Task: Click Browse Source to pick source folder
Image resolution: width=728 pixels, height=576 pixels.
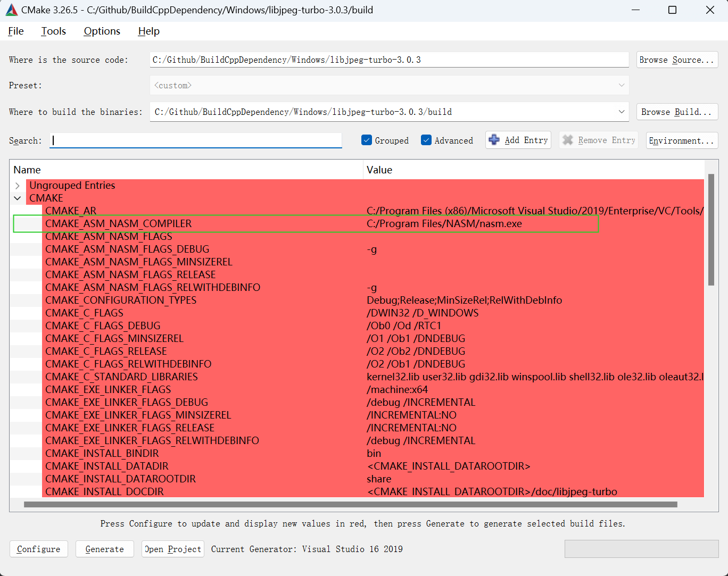Action: (x=677, y=60)
